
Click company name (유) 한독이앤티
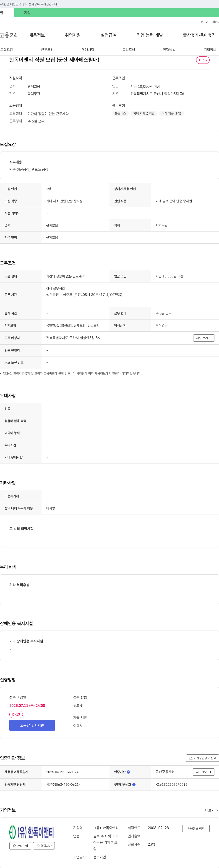(x=107, y=828)
